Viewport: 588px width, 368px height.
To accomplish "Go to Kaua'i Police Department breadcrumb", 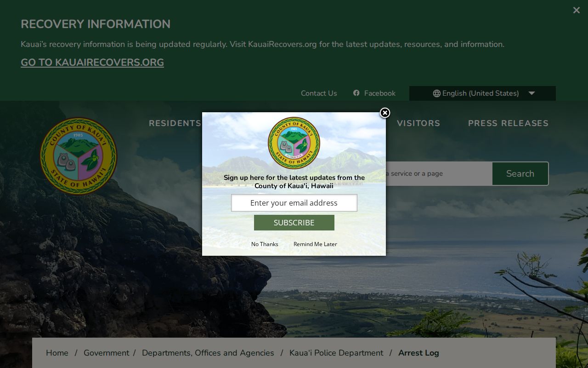I will 336,353.
